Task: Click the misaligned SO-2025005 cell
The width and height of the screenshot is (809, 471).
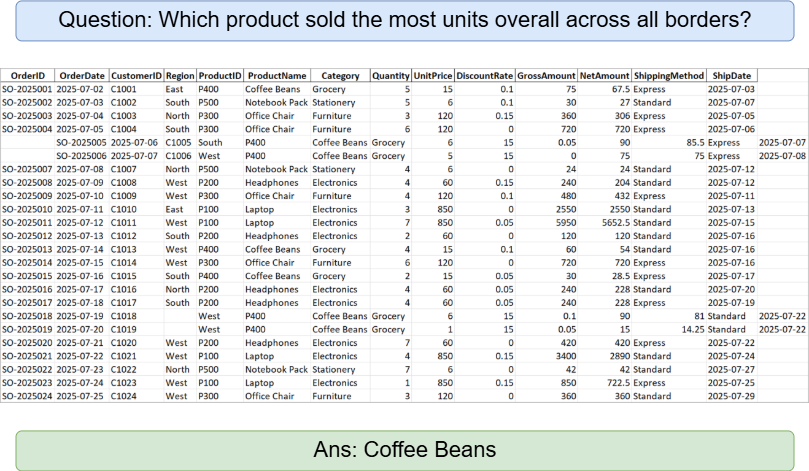Action: pyautogui.click(x=82, y=142)
